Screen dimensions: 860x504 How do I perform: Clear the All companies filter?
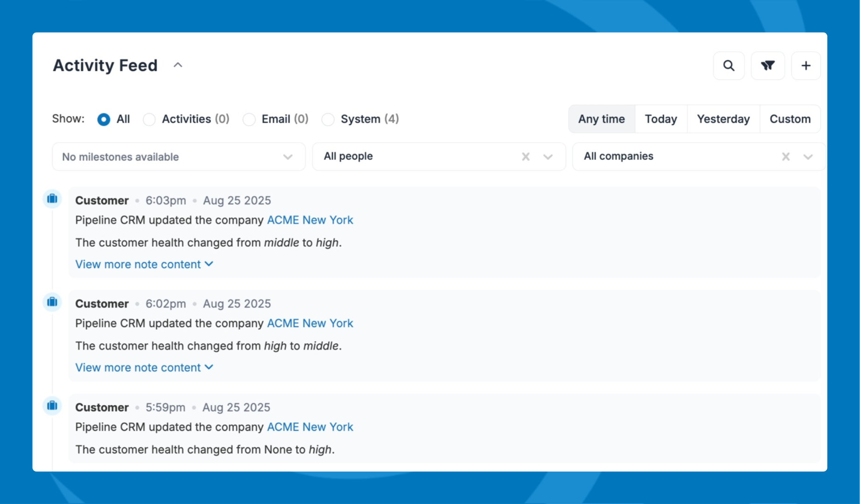[x=786, y=157]
